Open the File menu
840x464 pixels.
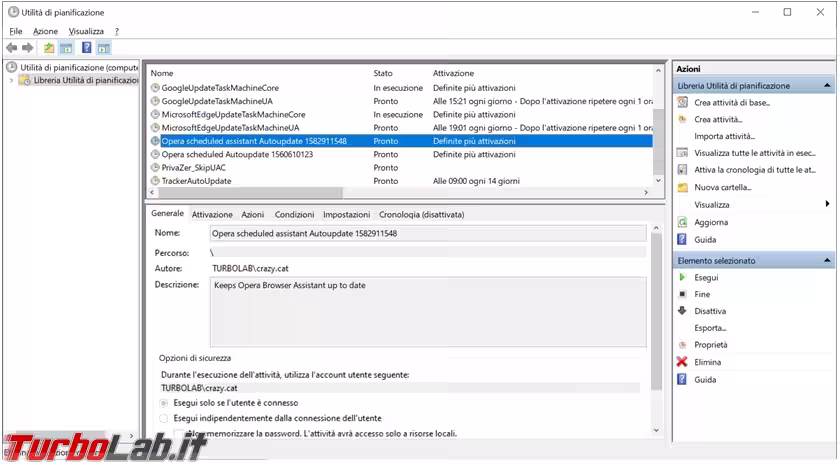click(16, 31)
